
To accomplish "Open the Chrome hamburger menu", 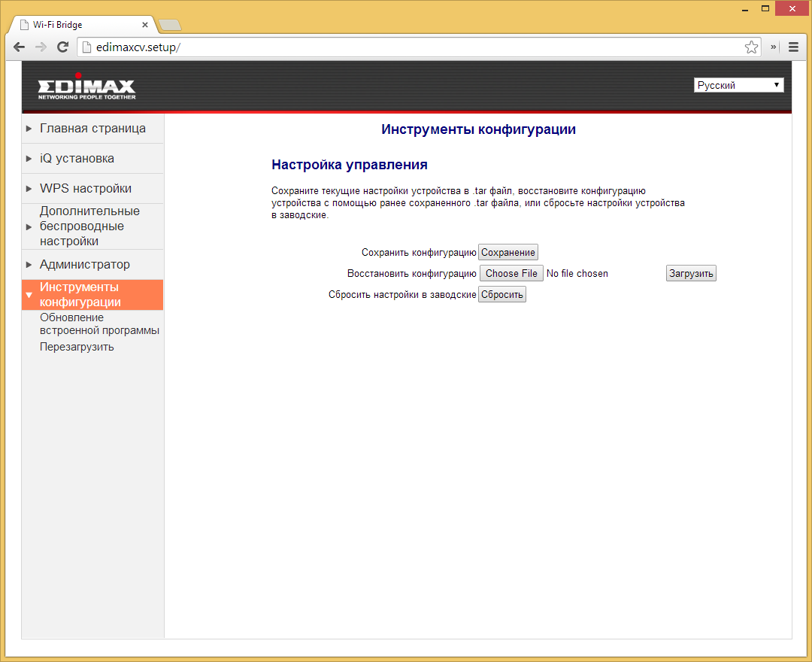I will coord(793,47).
